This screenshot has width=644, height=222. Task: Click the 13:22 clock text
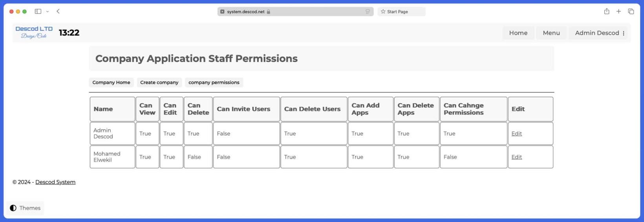(69, 33)
